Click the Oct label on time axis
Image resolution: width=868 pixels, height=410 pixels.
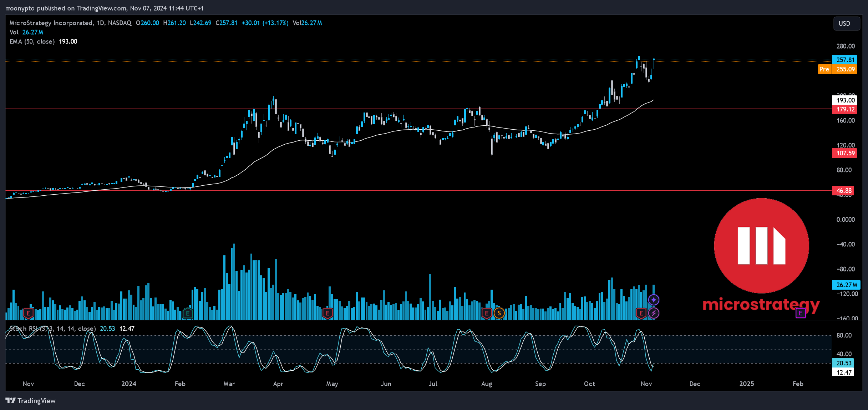pos(589,384)
